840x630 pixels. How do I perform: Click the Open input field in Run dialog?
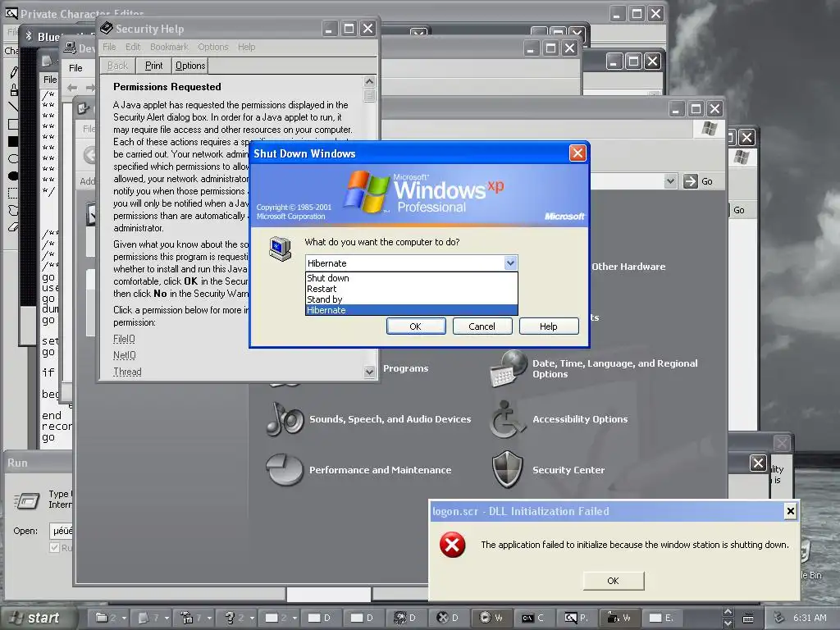[61, 531]
